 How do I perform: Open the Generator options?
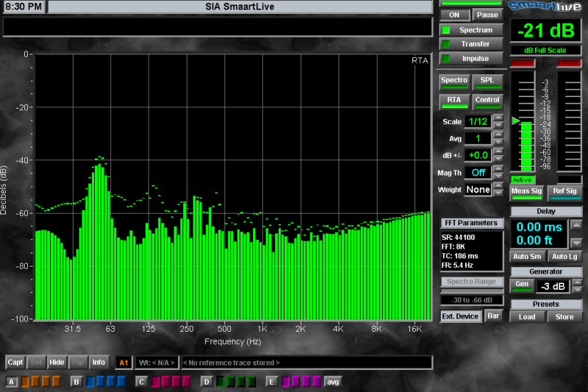click(x=545, y=272)
